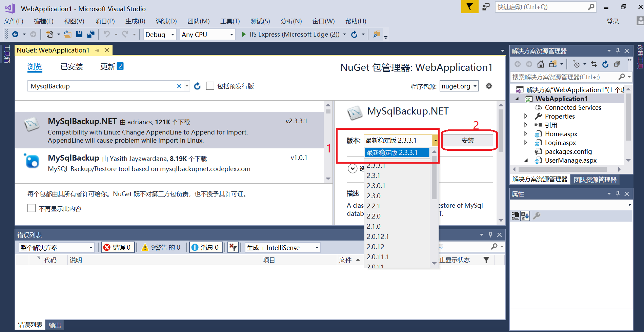
Task: Click the package list scrollbar down arrow
Action: tap(328, 179)
